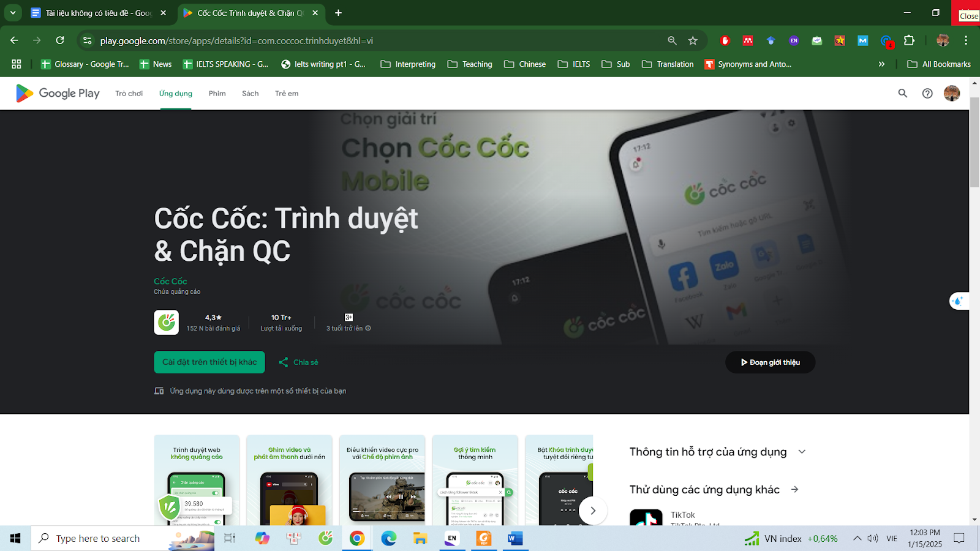Screen dimensions: 980x551
Task: Switch to the Google Docs browser tab
Action: [99, 13]
